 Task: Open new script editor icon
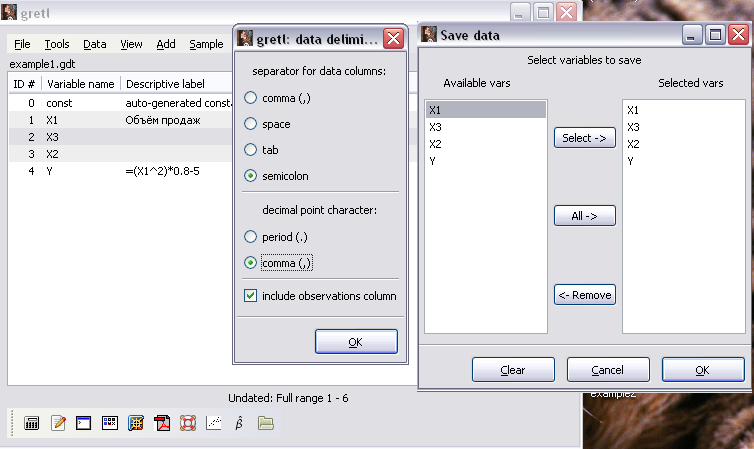tap(58, 424)
